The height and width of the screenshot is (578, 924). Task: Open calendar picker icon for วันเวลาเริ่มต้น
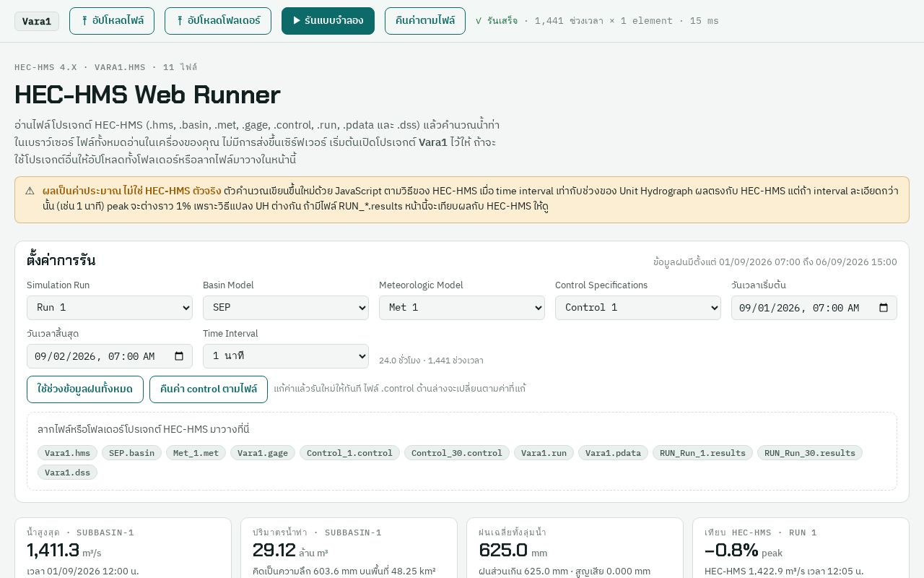pos(884,308)
